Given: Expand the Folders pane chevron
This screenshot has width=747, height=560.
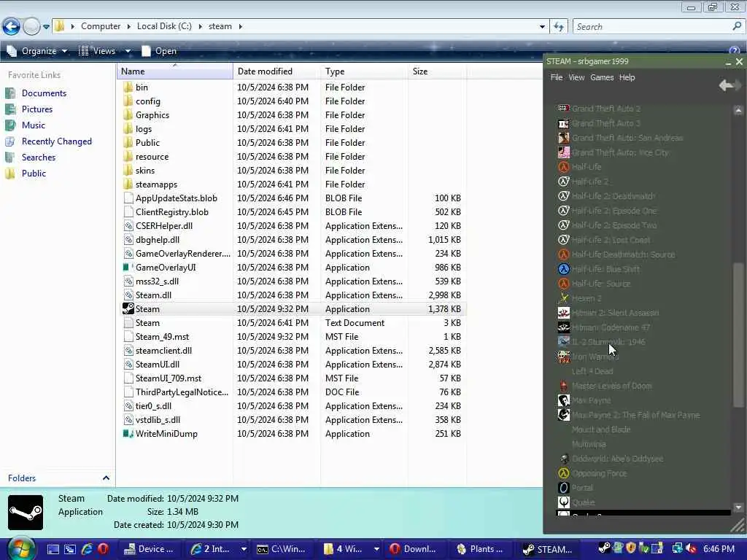Looking at the screenshot, I should (x=106, y=478).
